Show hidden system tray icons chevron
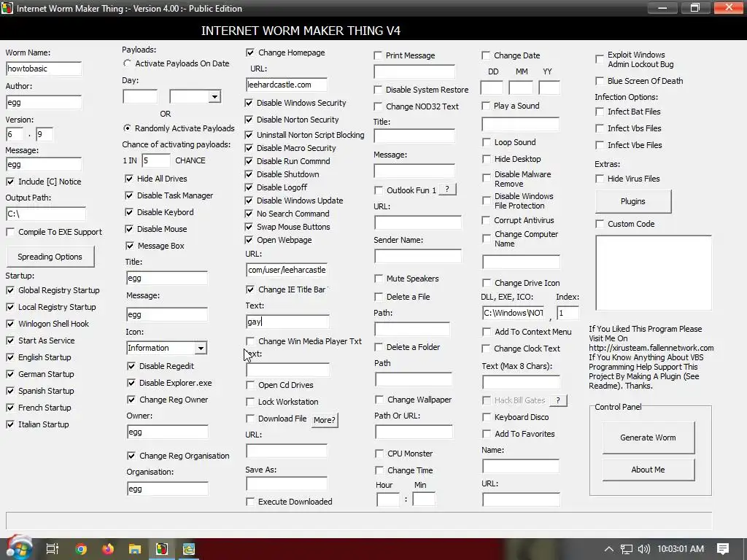The image size is (747, 560). 608,549
